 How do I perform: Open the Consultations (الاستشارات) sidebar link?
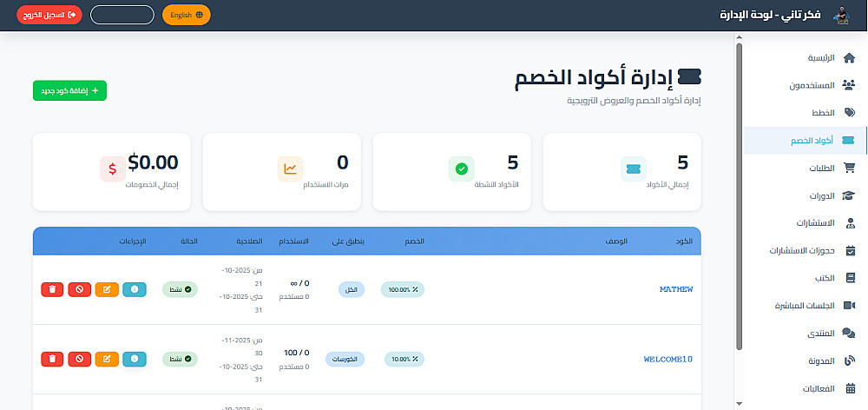pos(806,223)
